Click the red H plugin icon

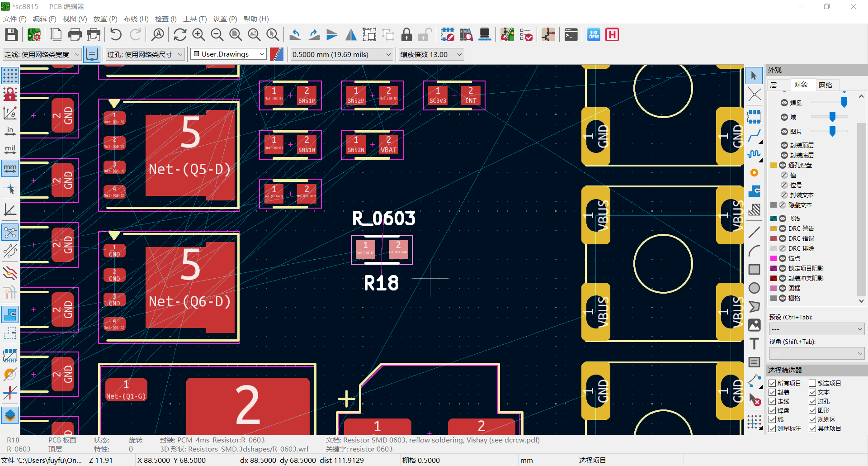click(612, 35)
